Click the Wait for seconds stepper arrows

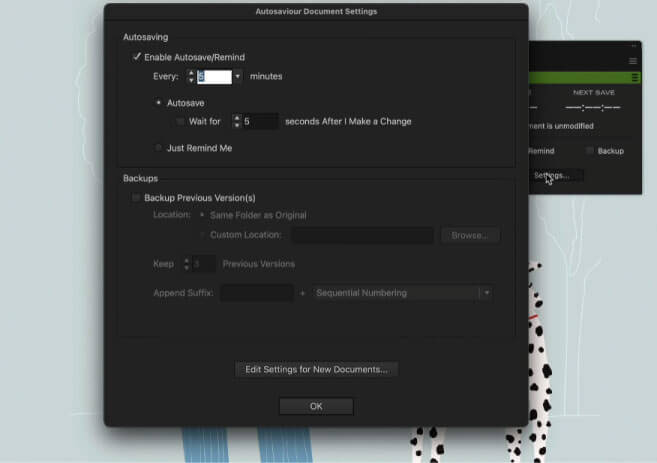pyautogui.click(x=237, y=122)
